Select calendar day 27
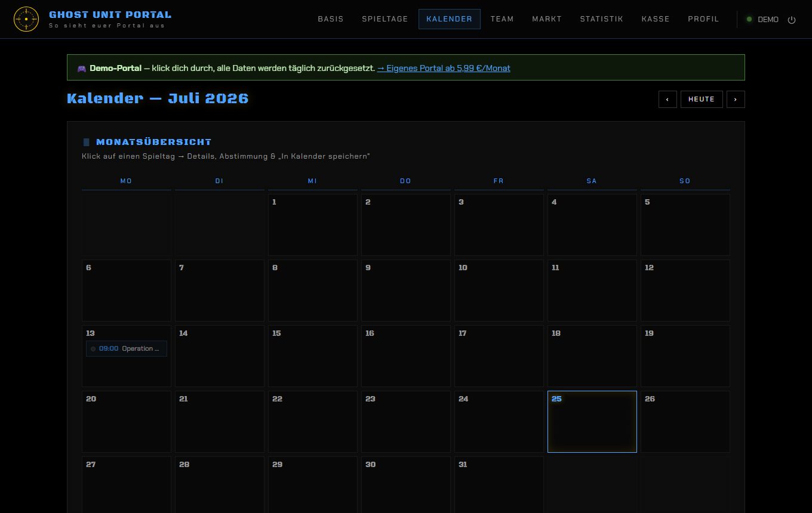This screenshot has height=513, width=812. click(x=127, y=484)
